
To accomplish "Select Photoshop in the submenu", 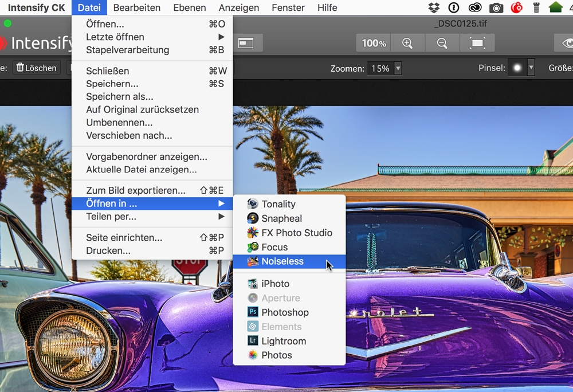I will pos(289,312).
